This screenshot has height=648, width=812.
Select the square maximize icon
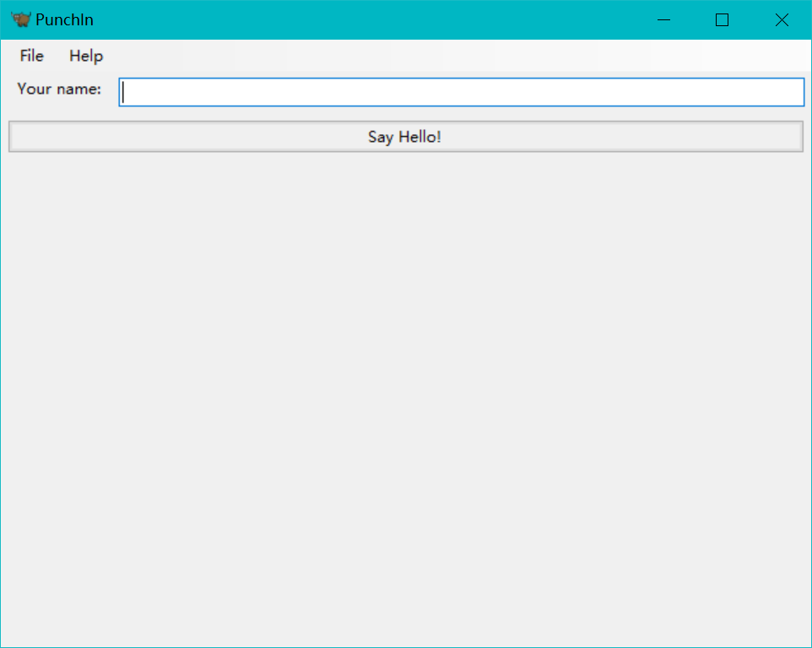point(722,20)
